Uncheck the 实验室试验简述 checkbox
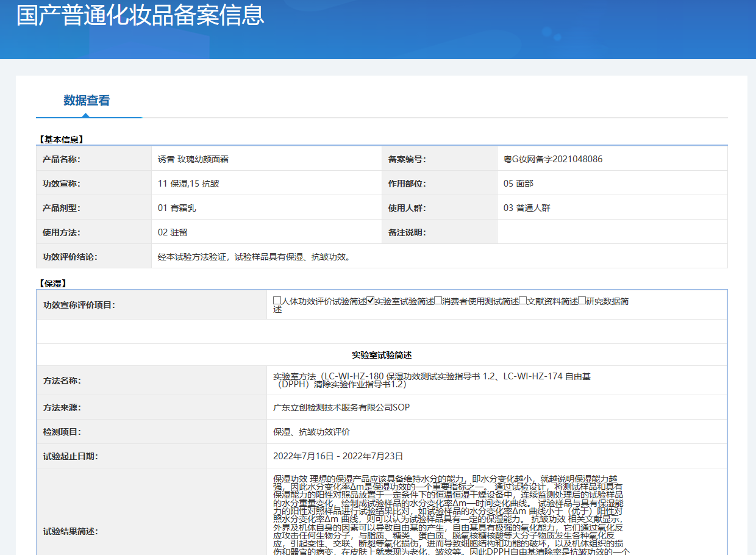 point(370,301)
